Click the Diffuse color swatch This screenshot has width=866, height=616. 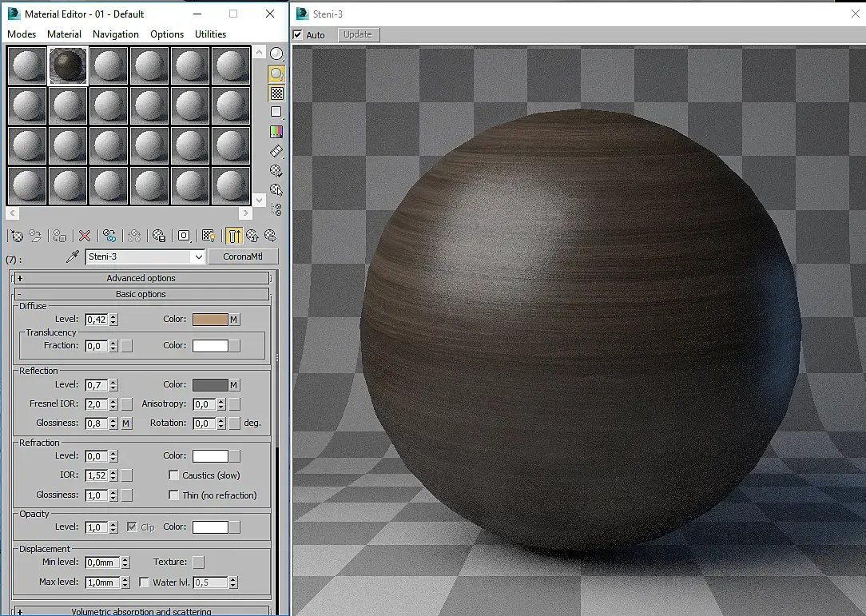coord(209,320)
